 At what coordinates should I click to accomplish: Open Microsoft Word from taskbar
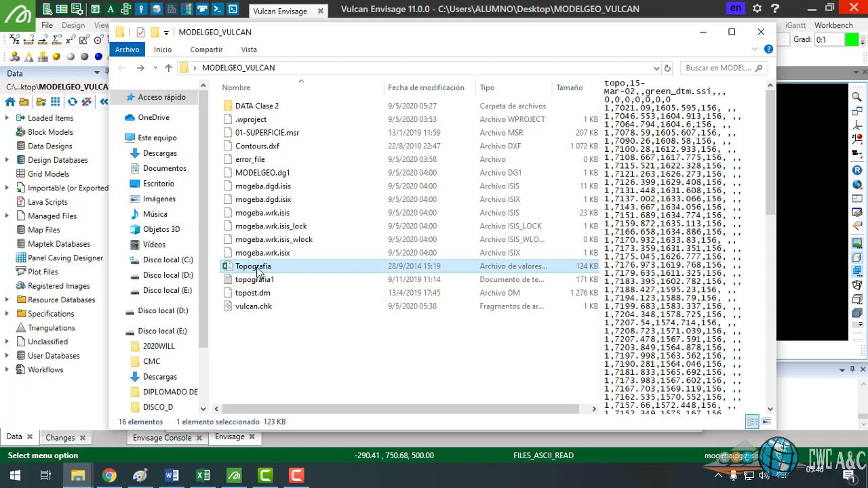(x=172, y=475)
